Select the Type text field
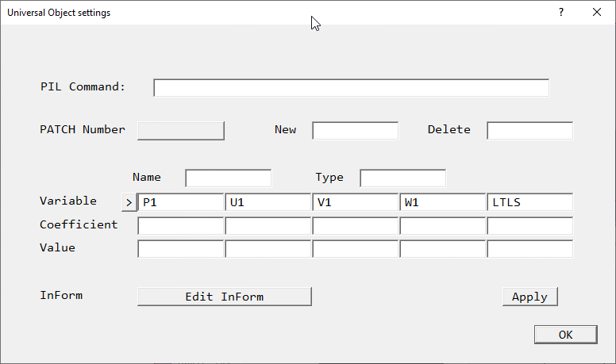The height and width of the screenshot is (364, 616). (x=402, y=178)
